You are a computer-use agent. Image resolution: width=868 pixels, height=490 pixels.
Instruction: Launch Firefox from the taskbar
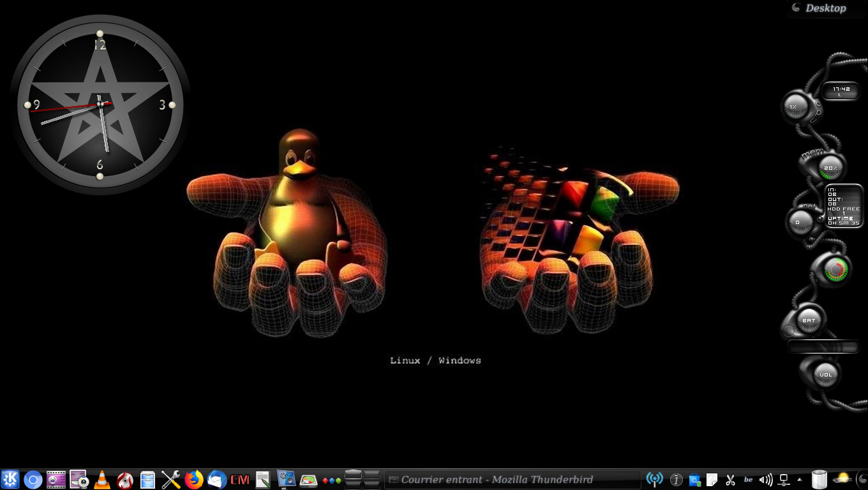point(194,479)
